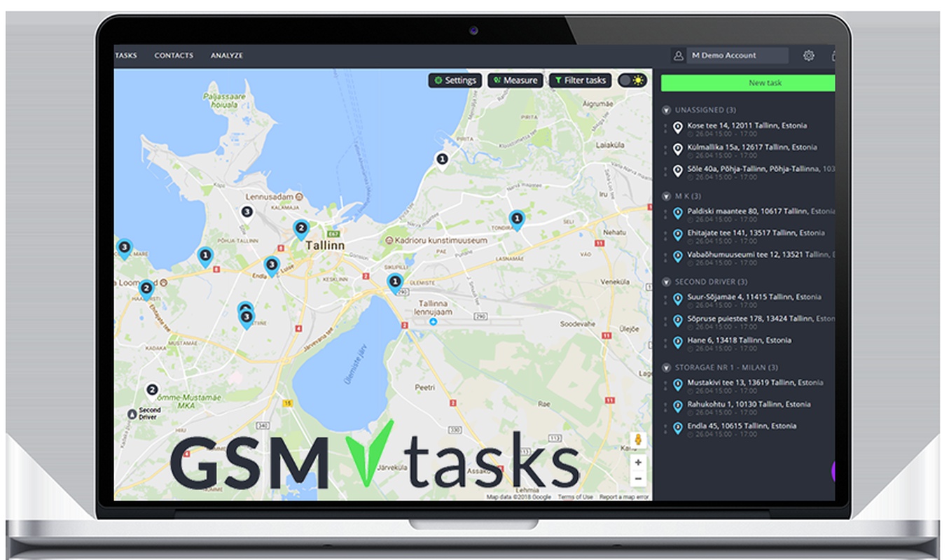Viewport: 949px width, 560px height.
Task: Click the Second Driver location icon on map
Action: coord(131,414)
